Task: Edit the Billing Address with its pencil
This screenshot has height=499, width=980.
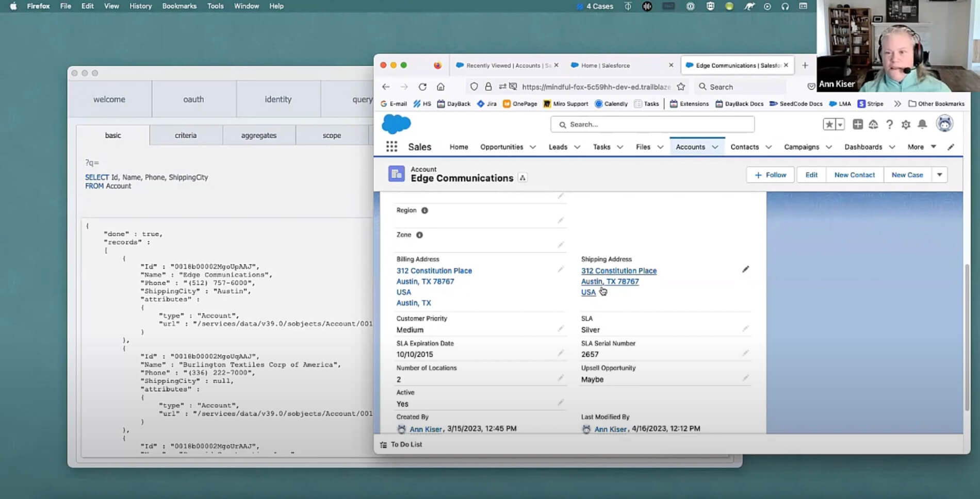Action: tap(561, 269)
